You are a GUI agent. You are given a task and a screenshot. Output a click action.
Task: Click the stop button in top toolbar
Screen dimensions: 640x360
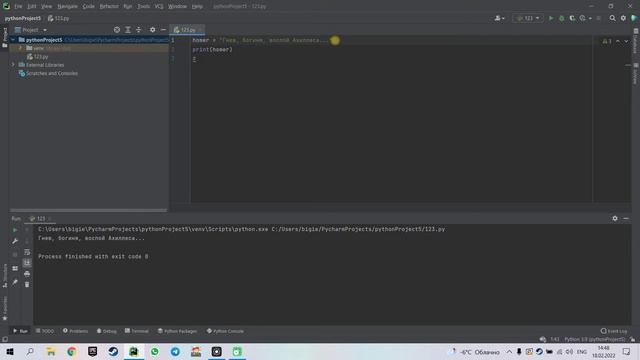(x=598, y=18)
